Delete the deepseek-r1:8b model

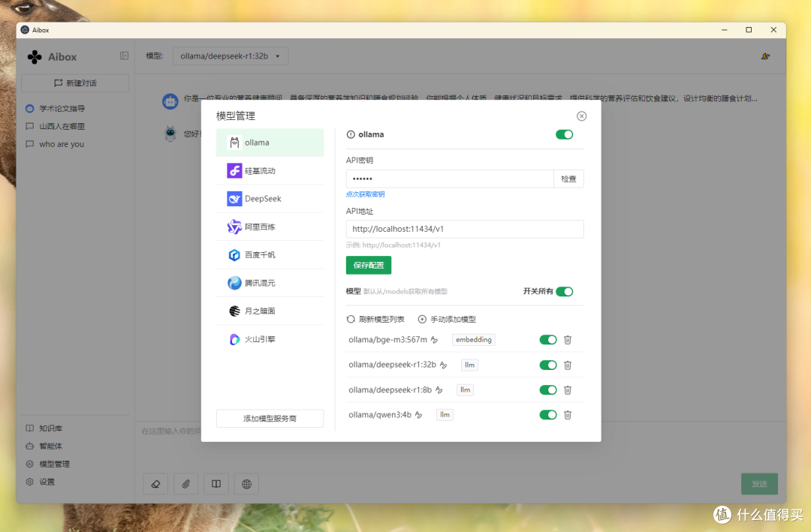point(568,390)
